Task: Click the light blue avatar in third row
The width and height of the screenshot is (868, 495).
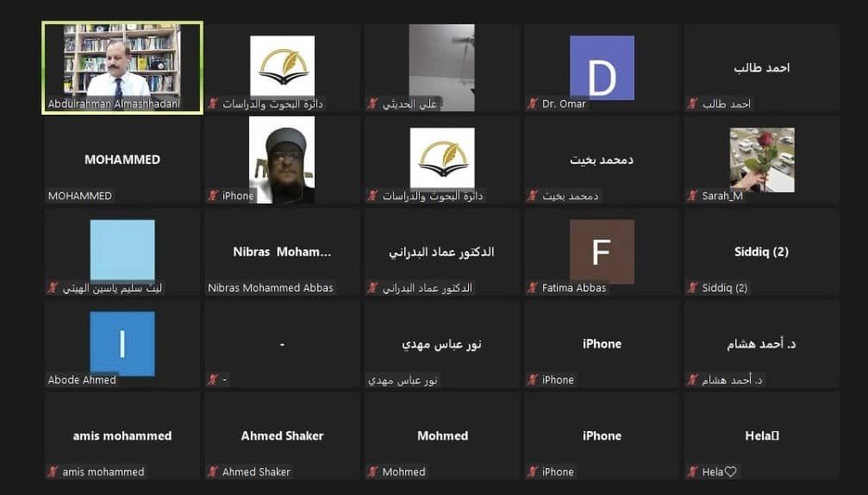Action: click(x=122, y=250)
